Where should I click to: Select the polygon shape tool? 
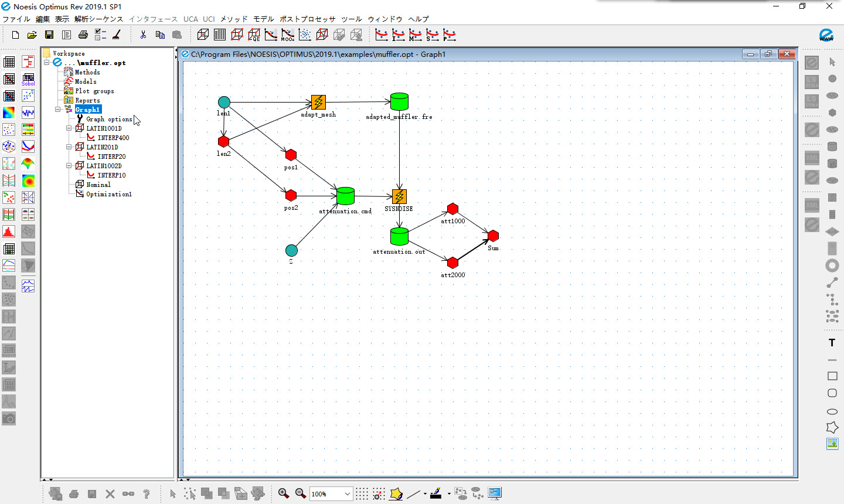(832, 427)
